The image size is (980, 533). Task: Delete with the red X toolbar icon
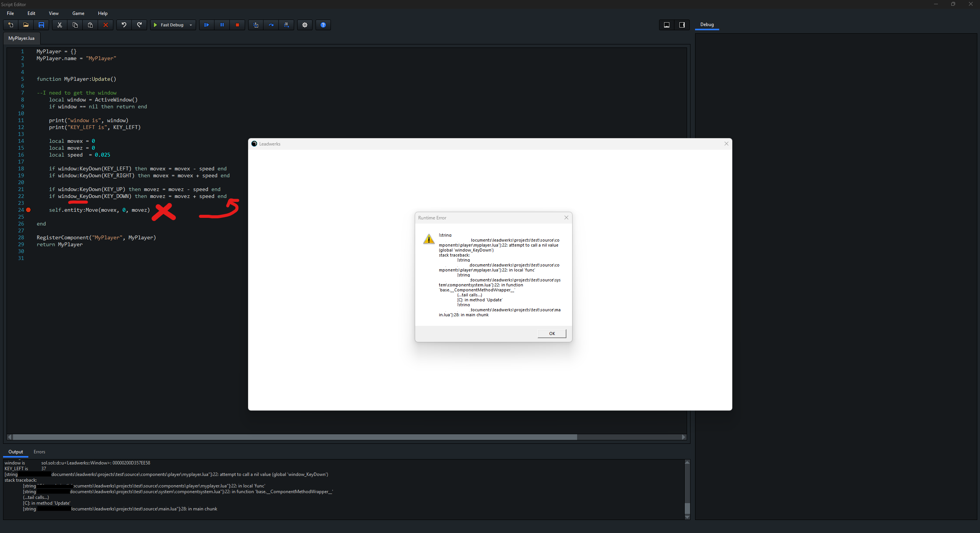(x=106, y=25)
